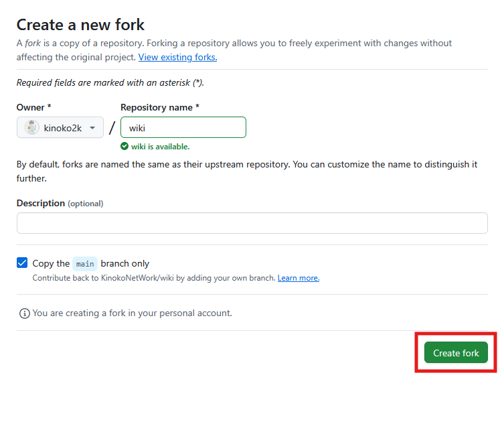The height and width of the screenshot is (430, 504).
Task: Toggle the copy main branch only checkbox
Action: point(23,263)
